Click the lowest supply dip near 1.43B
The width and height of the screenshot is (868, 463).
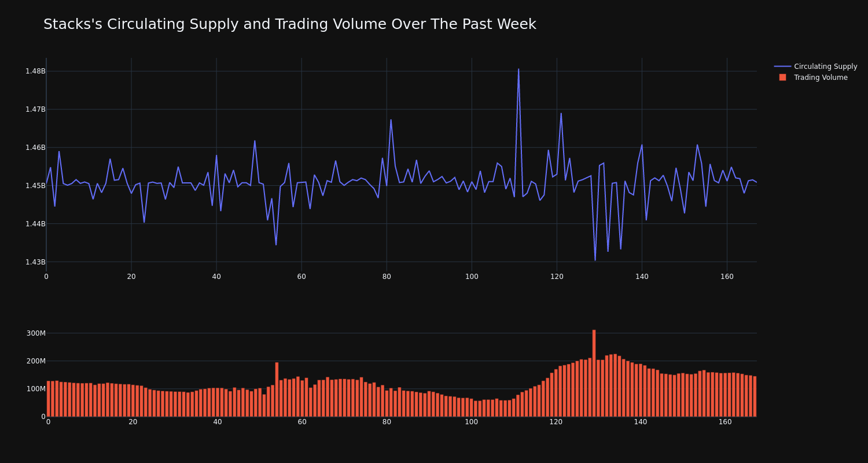coord(595,260)
